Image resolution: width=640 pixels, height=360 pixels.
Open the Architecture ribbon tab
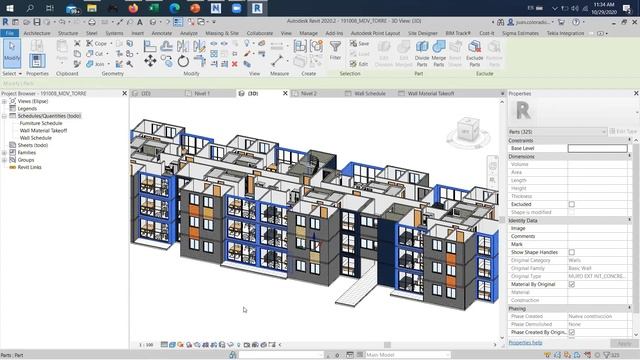[37, 33]
